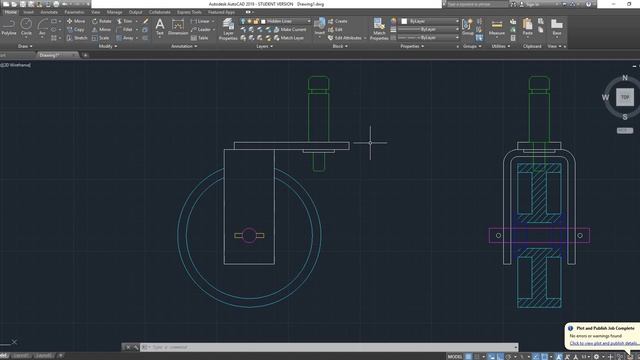Image resolution: width=640 pixels, height=360 pixels.
Task: Toggle MODEL space button in status bar
Action: pos(455,357)
